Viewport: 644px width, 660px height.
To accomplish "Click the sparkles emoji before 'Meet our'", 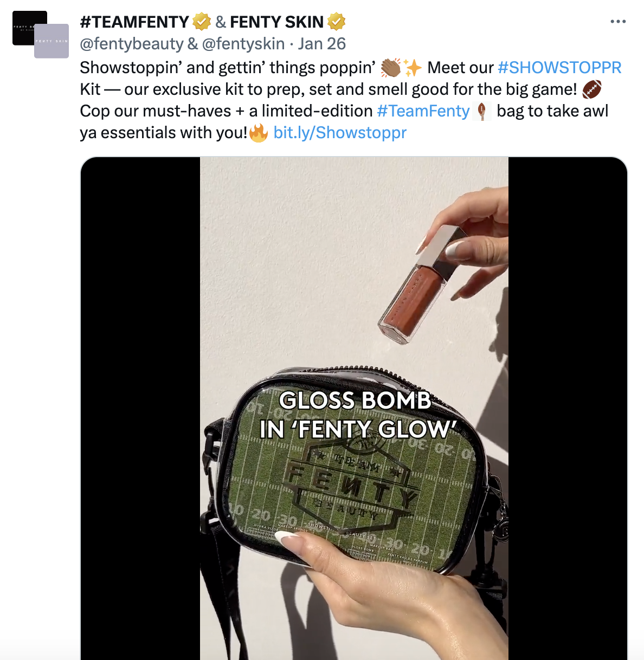I will coord(413,68).
